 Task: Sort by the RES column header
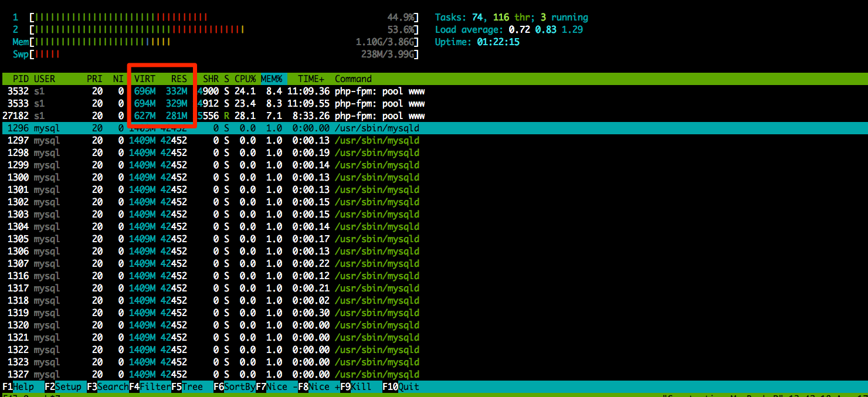tap(179, 79)
